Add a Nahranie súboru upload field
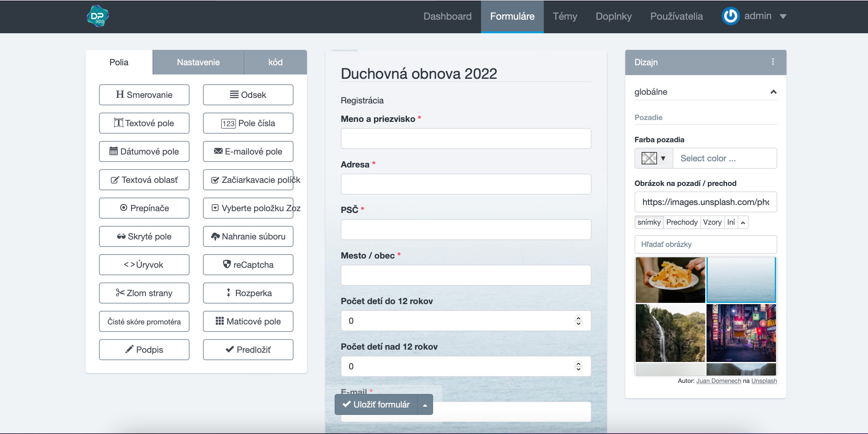This screenshot has width=868, height=434. pos(248,236)
